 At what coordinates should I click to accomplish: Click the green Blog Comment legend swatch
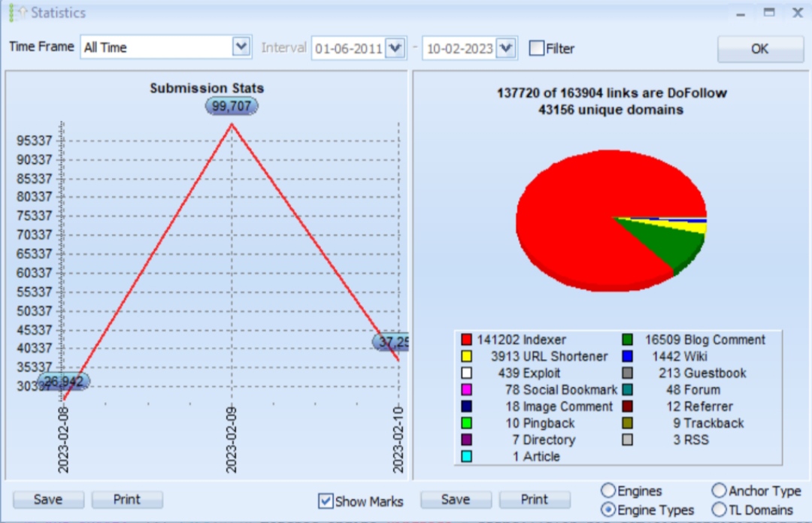(x=627, y=340)
